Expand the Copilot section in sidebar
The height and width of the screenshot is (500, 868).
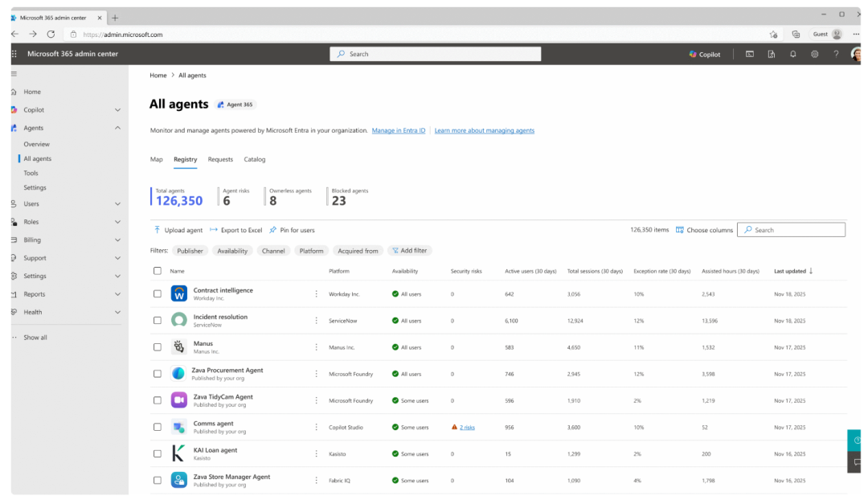point(117,109)
